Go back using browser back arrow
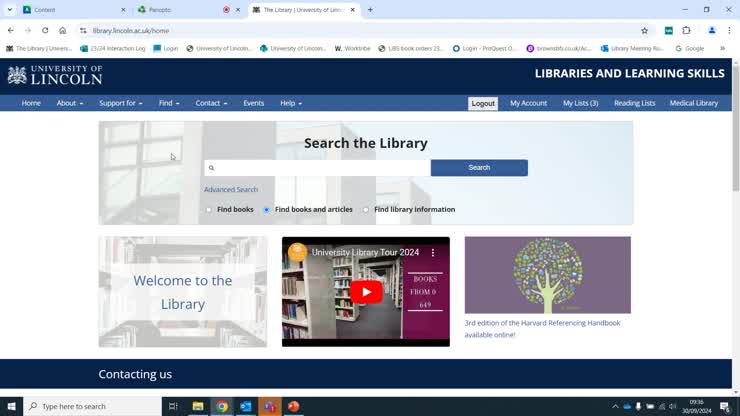The image size is (740, 416). coord(10,31)
